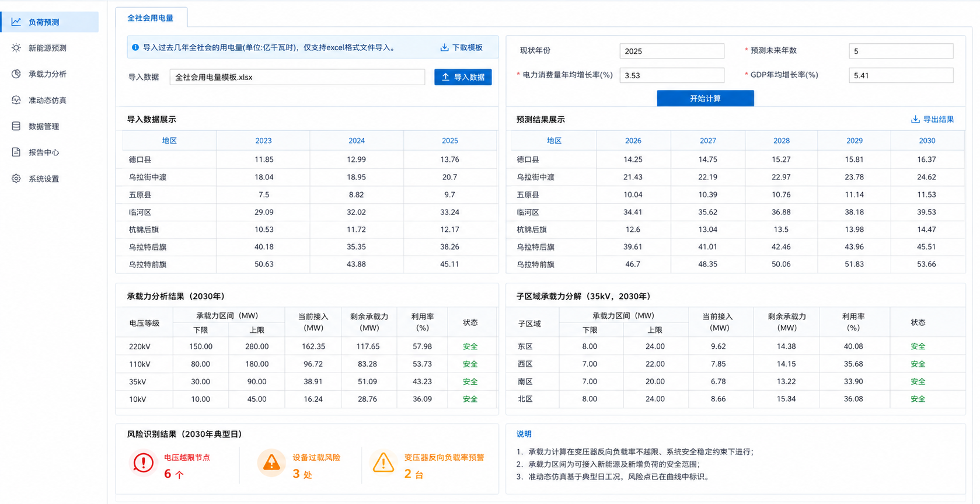Click the 南区 sub-region row label

pos(525,381)
